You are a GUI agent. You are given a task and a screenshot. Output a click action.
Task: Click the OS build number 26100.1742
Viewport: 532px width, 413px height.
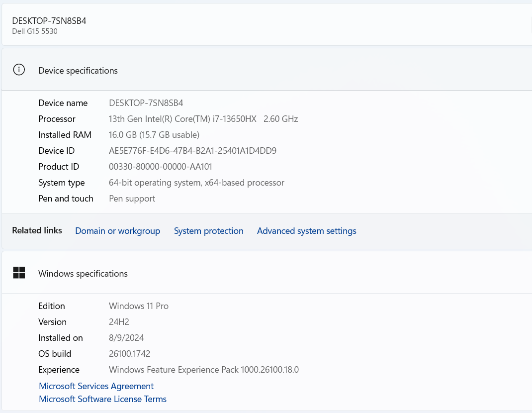(x=129, y=354)
